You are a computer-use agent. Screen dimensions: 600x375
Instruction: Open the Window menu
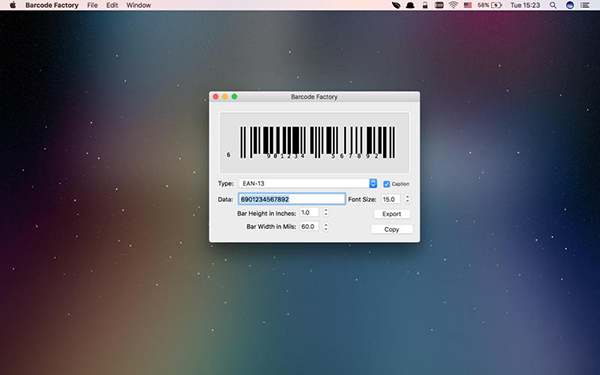pyautogui.click(x=138, y=5)
